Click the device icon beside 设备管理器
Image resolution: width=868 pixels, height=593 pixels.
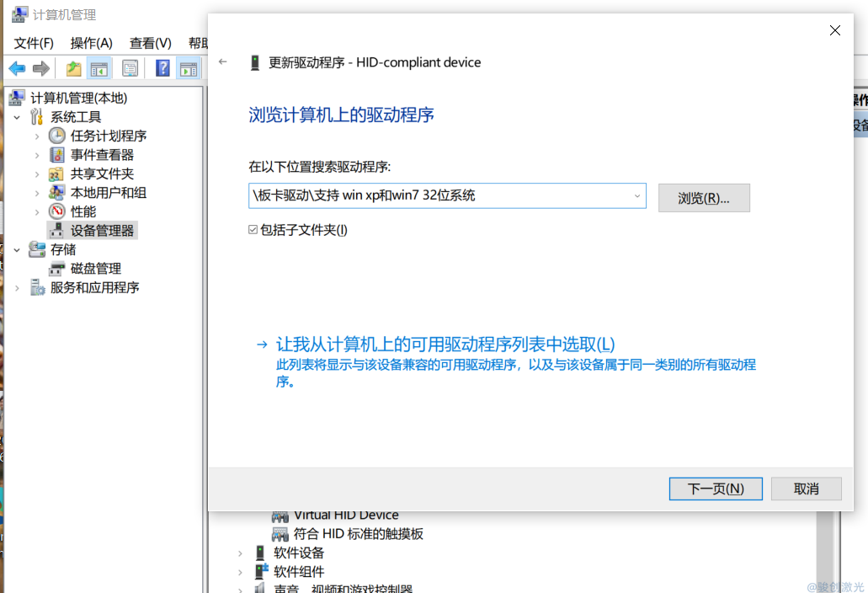tap(56, 230)
